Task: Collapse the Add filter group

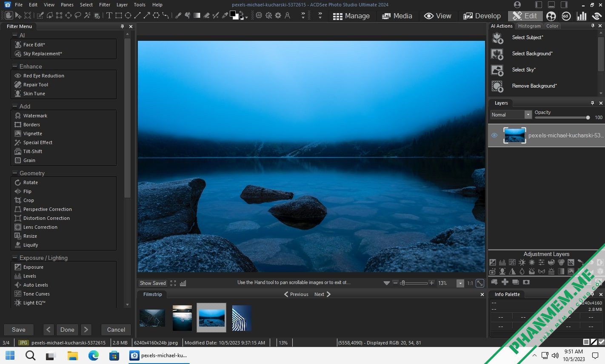Action: pos(15,106)
